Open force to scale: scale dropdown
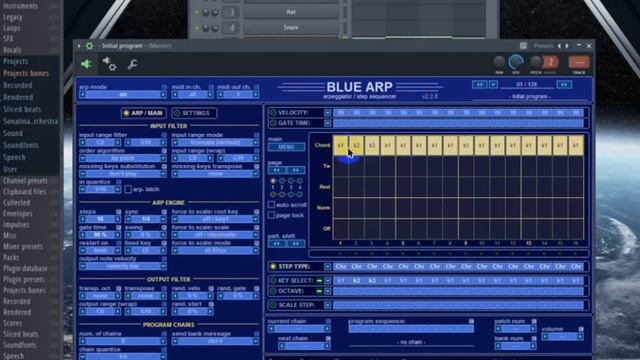The width and height of the screenshot is (640, 360). point(215,235)
